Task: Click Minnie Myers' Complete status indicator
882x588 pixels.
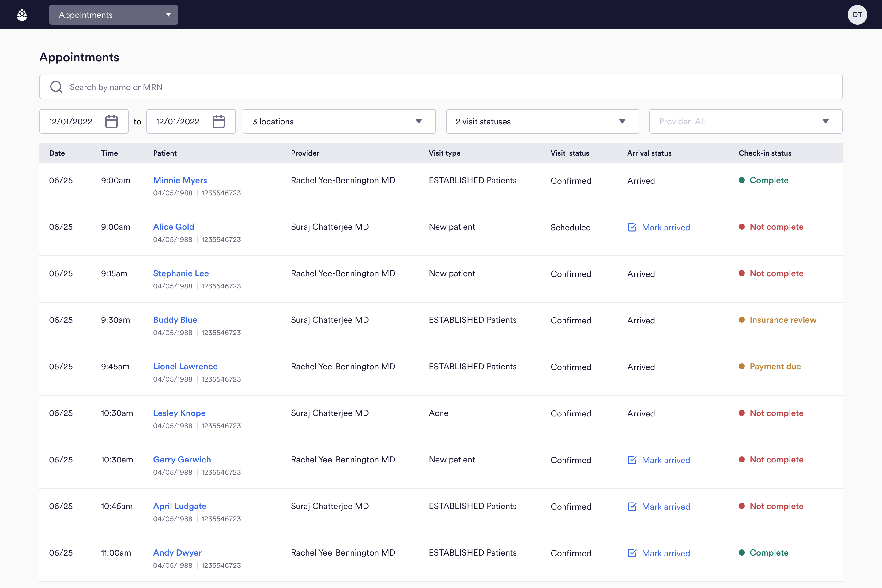Action: tap(768, 180)
